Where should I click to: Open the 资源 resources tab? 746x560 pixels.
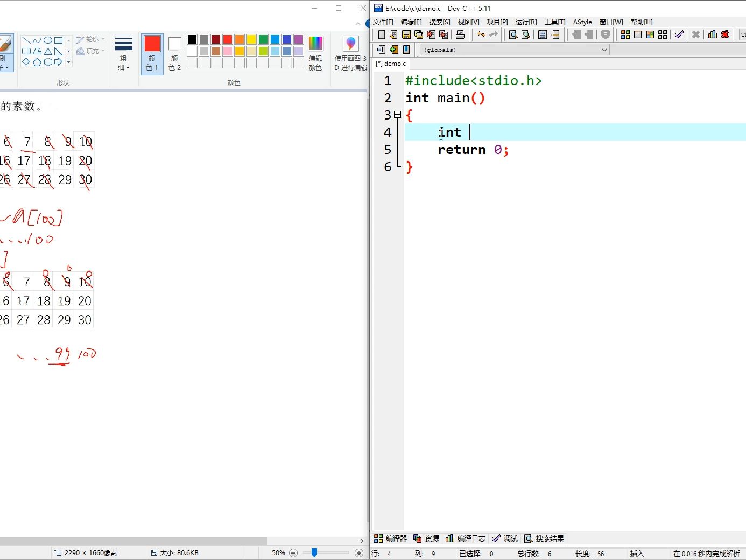426,538
